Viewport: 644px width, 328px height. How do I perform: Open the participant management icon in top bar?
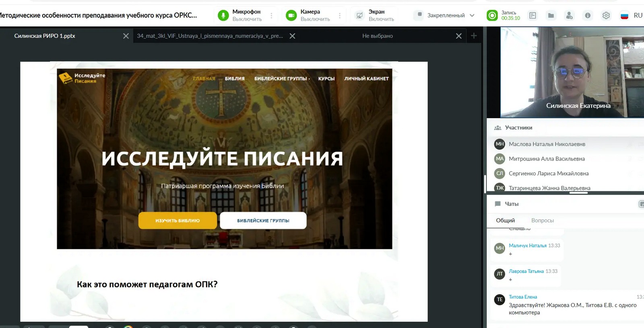point(569,15)
